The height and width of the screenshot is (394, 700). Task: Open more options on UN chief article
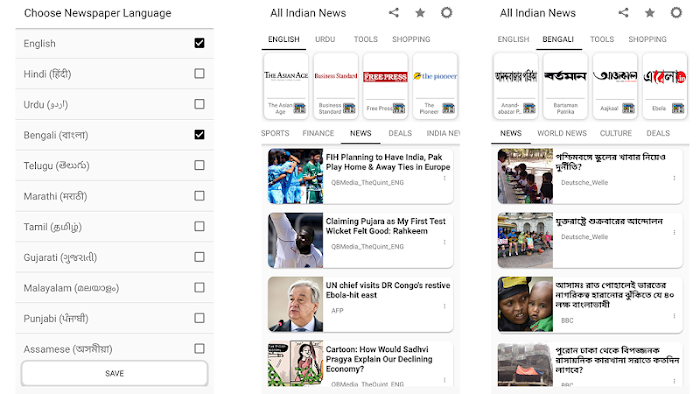point(445,306)
